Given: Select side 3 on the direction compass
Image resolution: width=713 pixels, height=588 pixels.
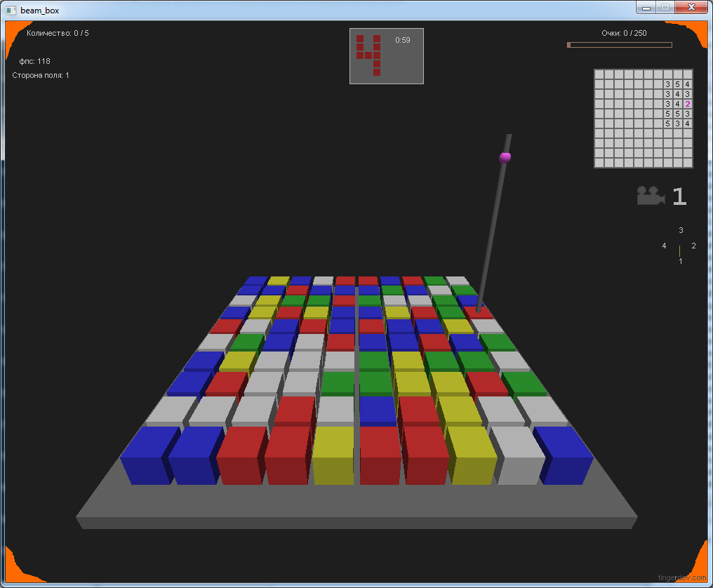Looking at the screenshot, I should point(681,230).
